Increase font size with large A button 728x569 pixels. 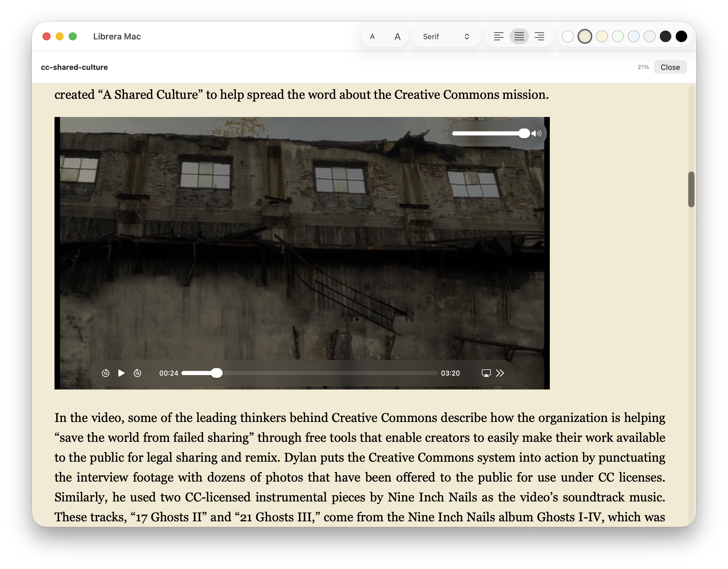tap(397, 36)
